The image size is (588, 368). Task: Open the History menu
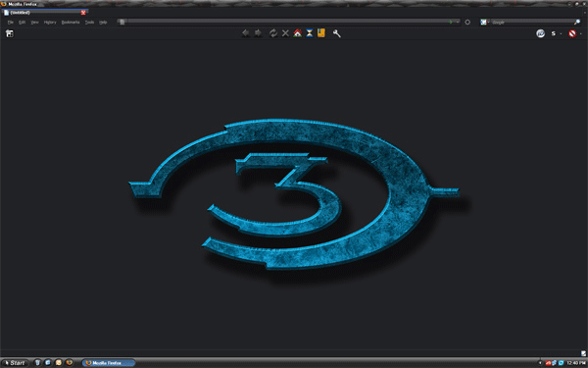tap(50, 23)
